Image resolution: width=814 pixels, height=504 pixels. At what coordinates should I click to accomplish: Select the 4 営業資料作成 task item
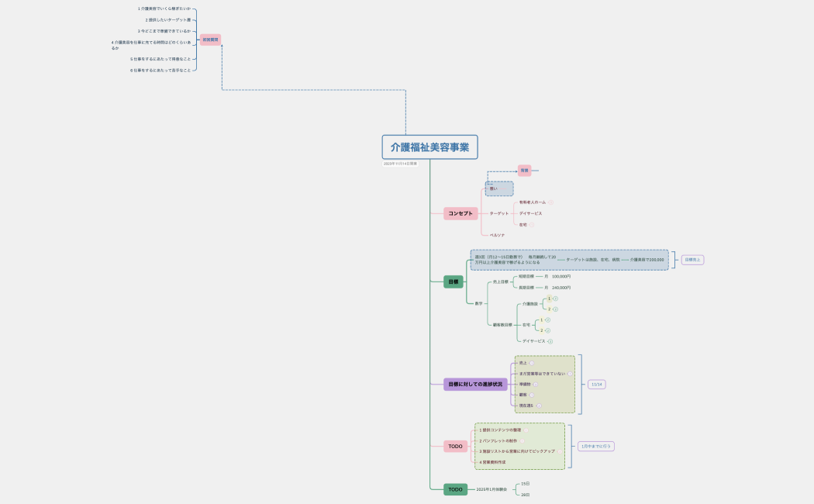[x=492, y=462]
